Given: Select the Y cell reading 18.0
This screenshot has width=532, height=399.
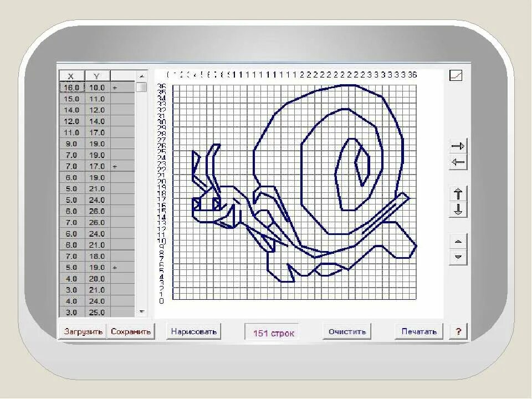Looking at the screenshot, I should pyautogui.click(x=97, y=256).
